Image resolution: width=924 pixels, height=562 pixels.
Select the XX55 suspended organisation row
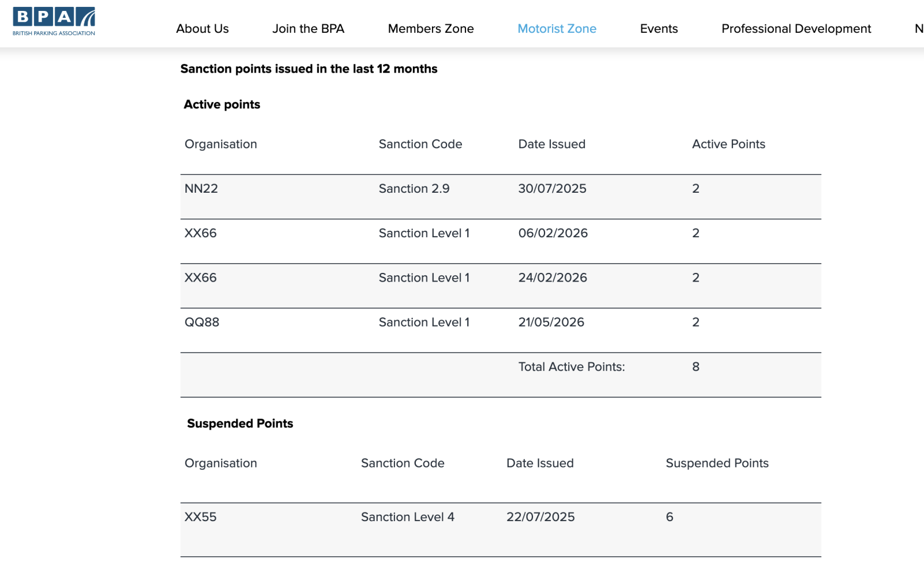(501, 530)
